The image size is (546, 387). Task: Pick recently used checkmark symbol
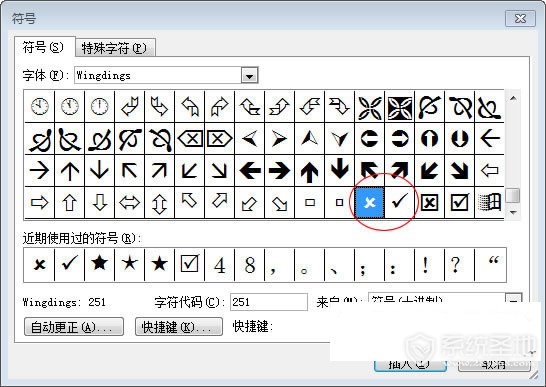70,265
